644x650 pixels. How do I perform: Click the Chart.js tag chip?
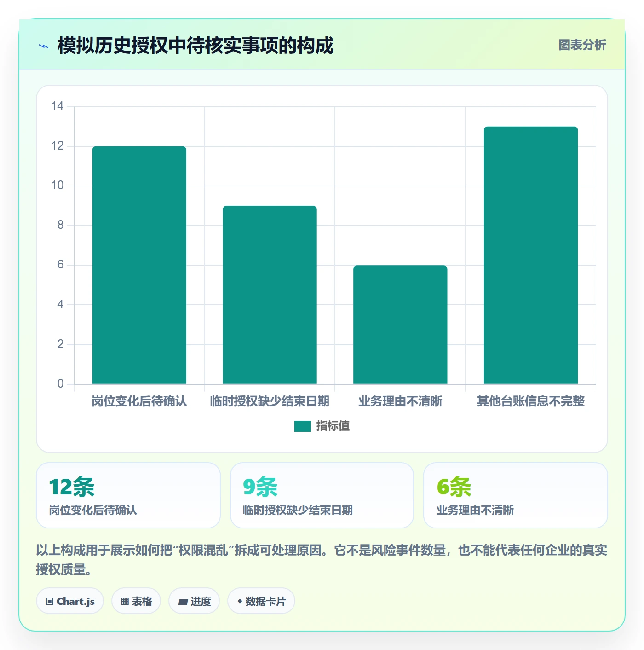coord(70,601)
